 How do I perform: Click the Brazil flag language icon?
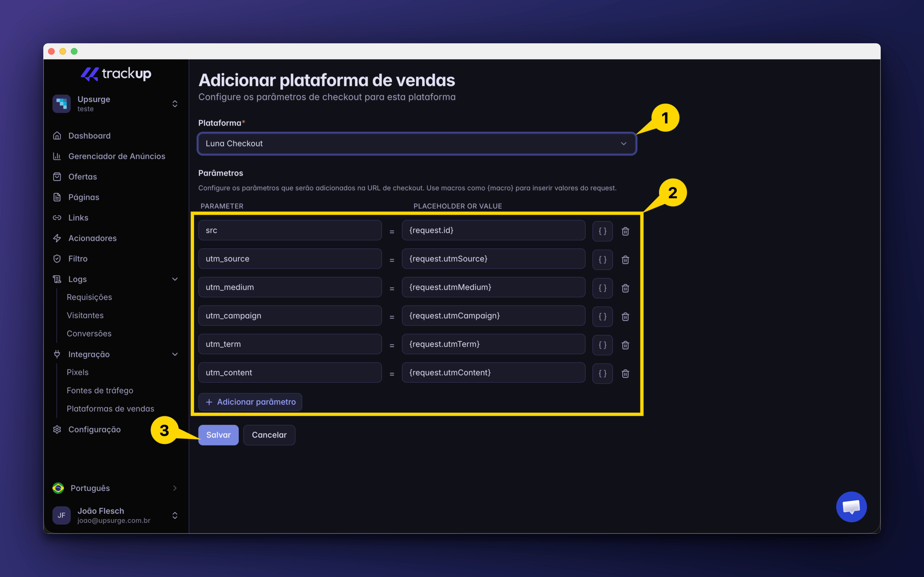[58, 488]
